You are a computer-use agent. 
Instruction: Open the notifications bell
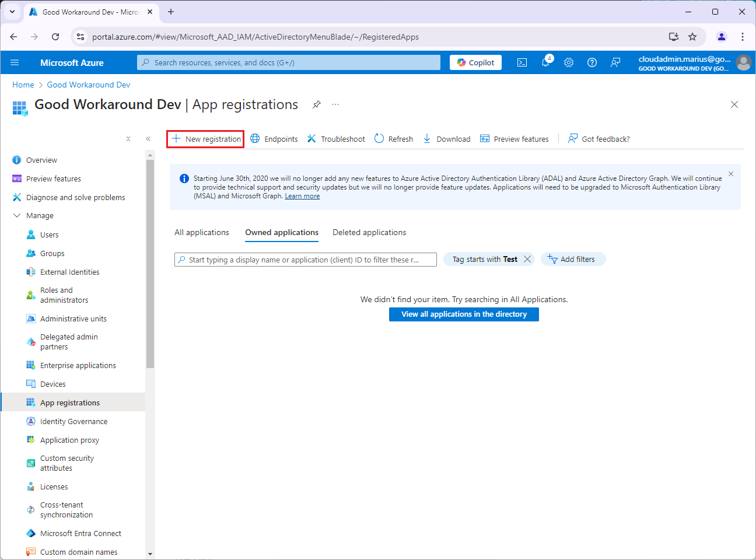[545, 62]
